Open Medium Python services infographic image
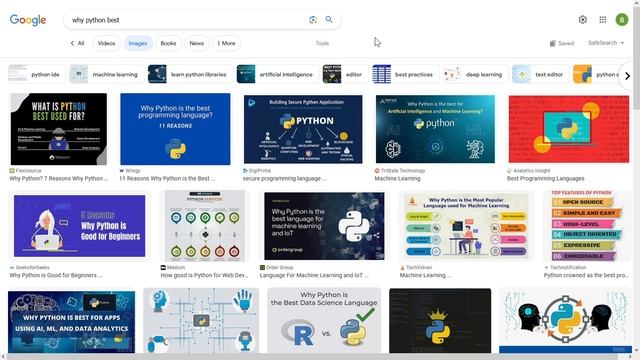Viewport: 640px width, 360px height. tap(205, 226)
